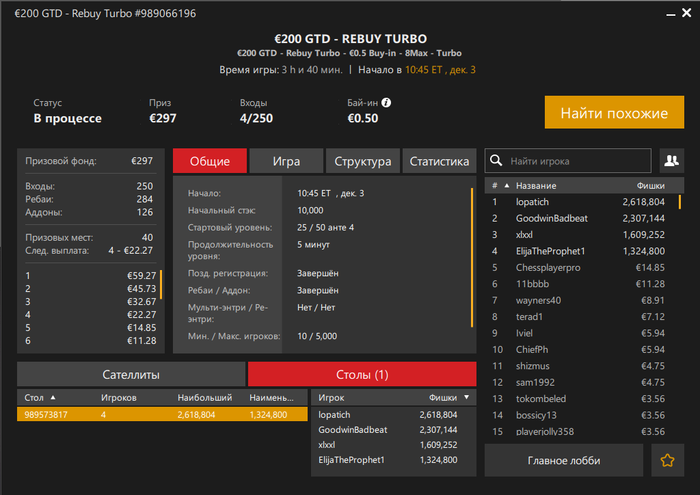
Task: Click the general info panel scrollbar
Action: [472, 258]
